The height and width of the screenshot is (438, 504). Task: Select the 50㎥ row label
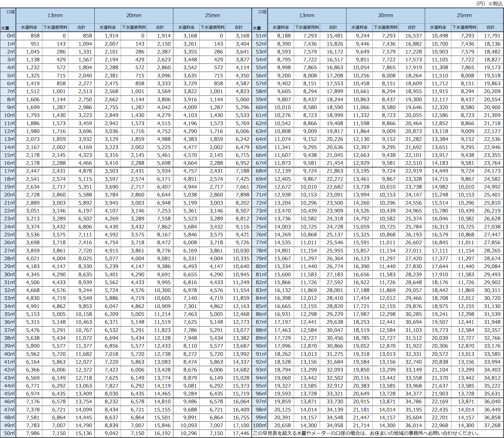click(x=9, y=433)
